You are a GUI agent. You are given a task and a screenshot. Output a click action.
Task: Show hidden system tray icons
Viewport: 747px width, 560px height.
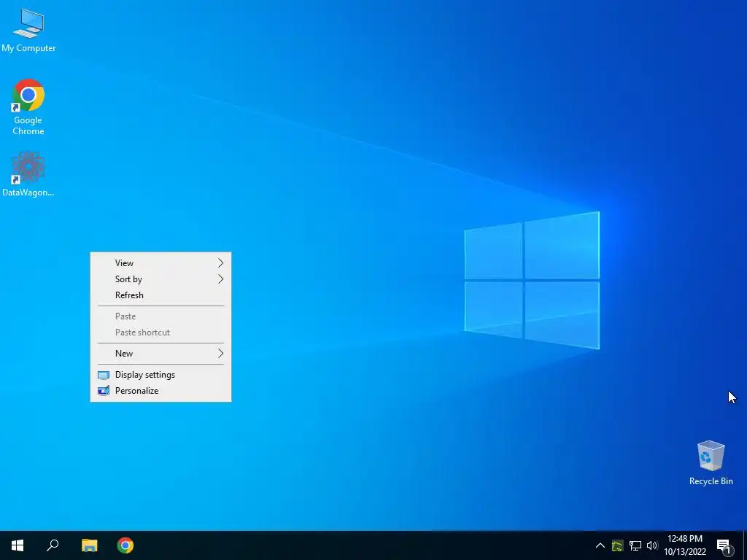point(600,545)
